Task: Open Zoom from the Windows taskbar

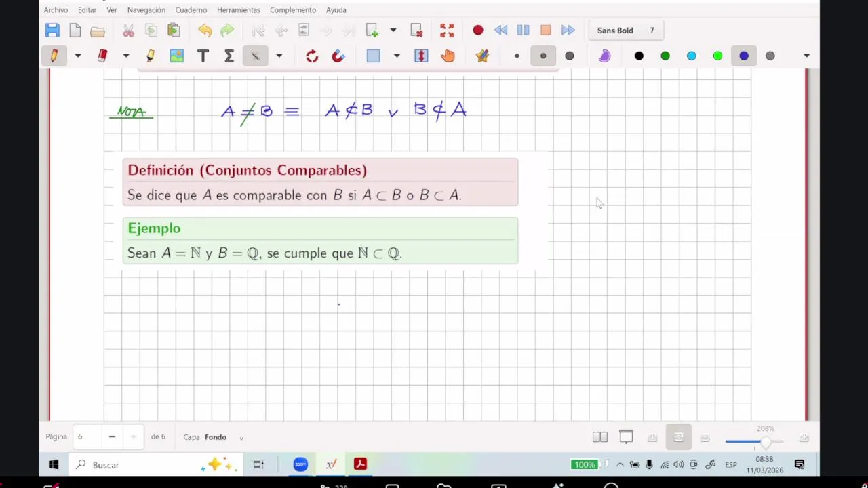Action: [300, 464]
